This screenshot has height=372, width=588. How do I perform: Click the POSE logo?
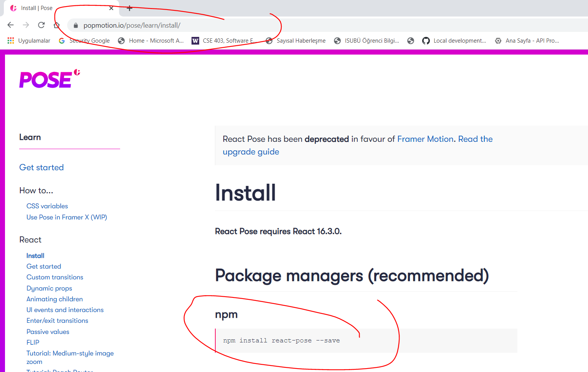[49, 79]
